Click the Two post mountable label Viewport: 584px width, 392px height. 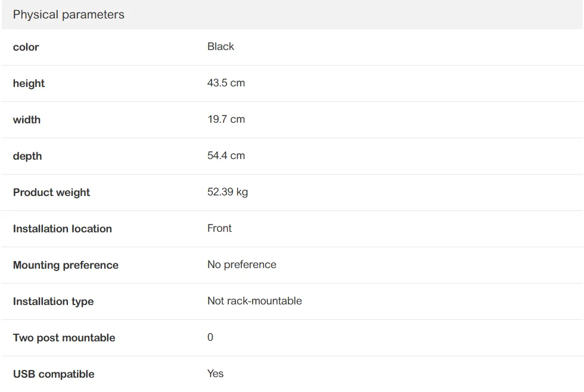(64, 338)
